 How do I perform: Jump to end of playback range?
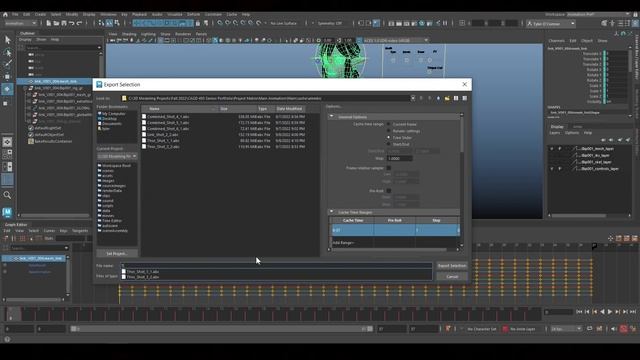pos(633,312)
